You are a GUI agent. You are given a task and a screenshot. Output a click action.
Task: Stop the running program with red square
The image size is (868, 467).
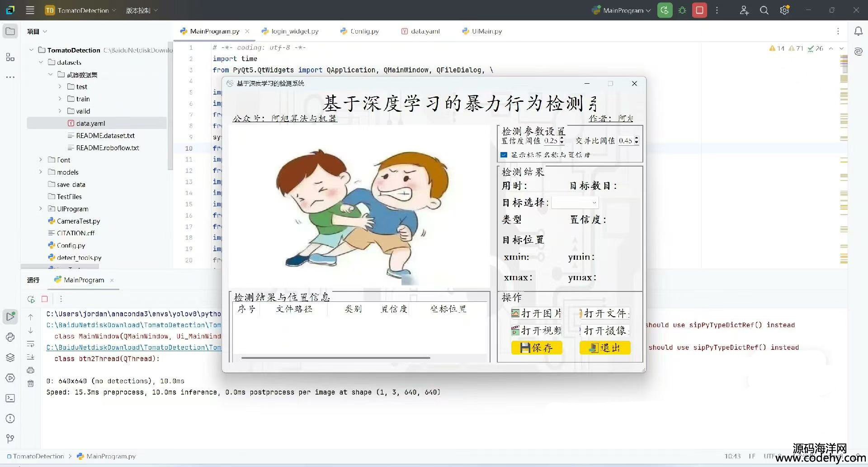tap(699, 10)
